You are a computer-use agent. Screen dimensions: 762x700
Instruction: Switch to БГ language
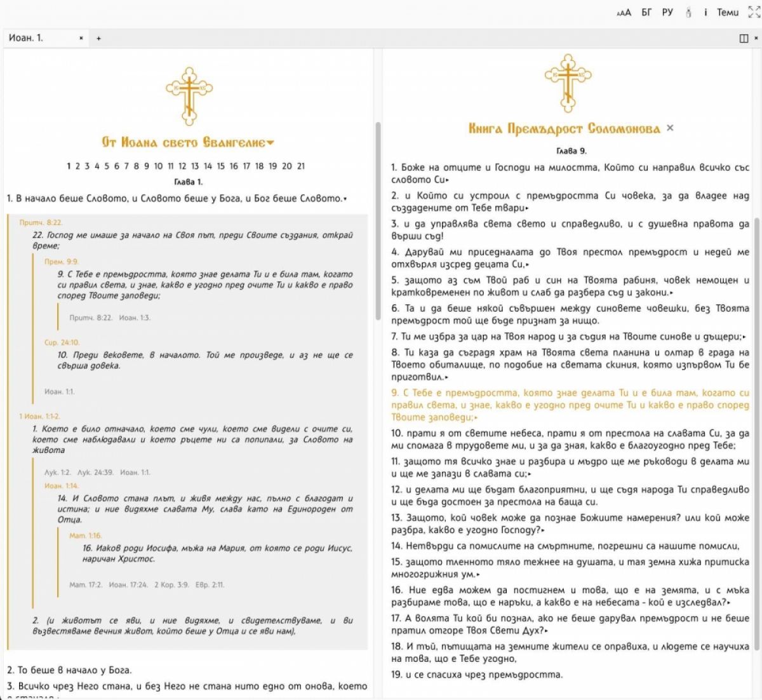[x=646, y=13]
